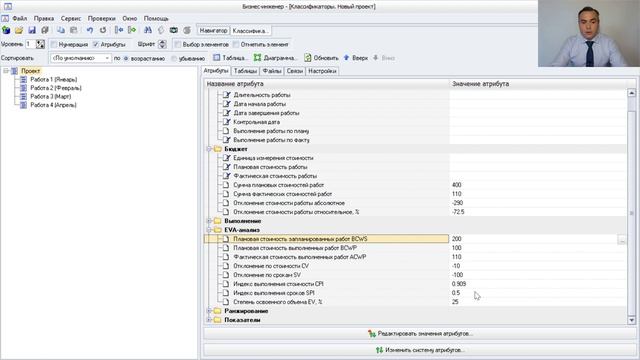Viewport: 640px width, 360px height.
Task: Click the toolbar icon with green right arrow
Action: tap(132, 30)
